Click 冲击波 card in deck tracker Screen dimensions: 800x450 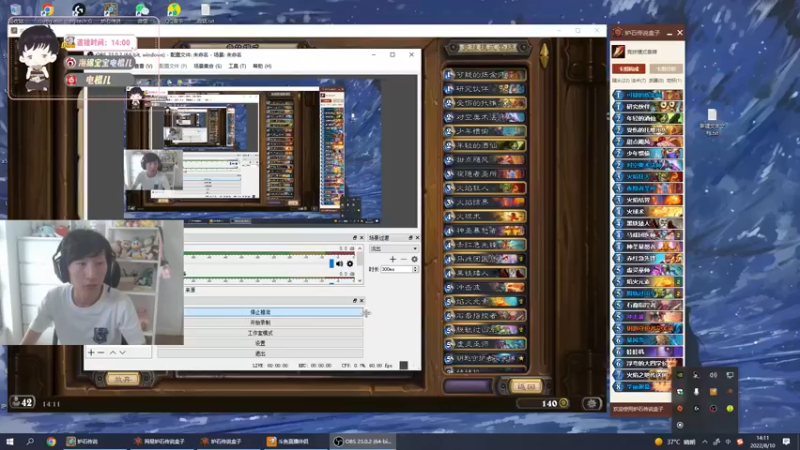(648, 317)
